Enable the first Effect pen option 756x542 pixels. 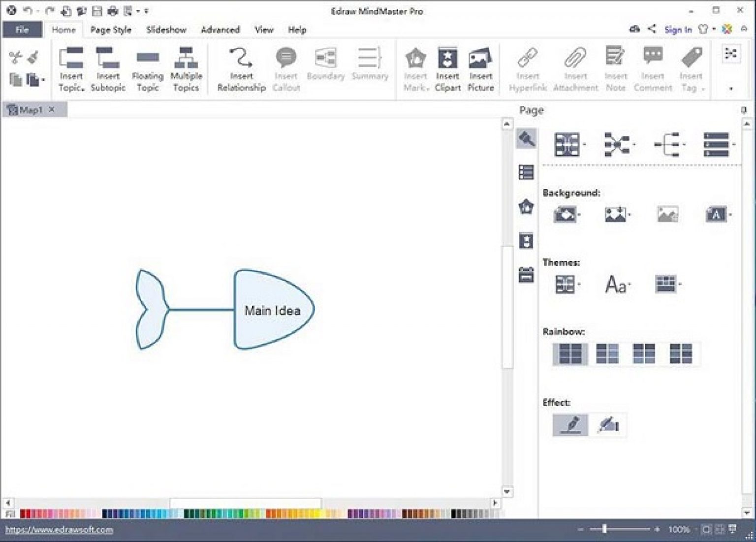[570, 425]
